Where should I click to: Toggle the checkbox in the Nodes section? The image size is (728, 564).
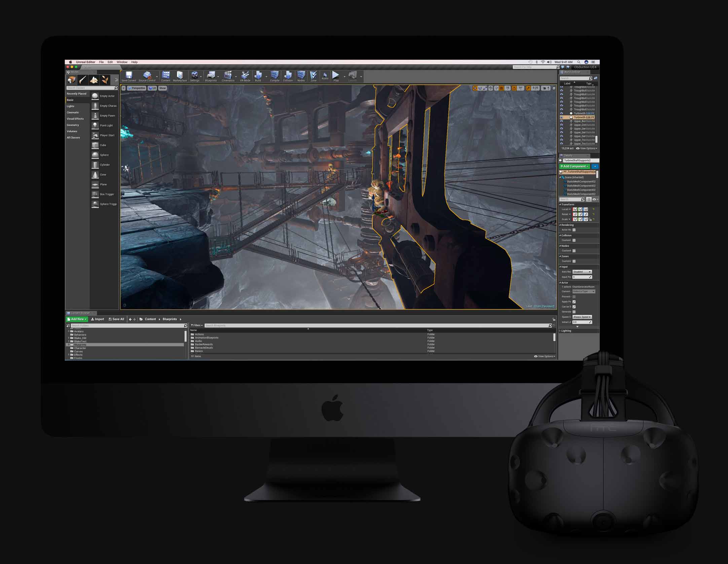tap(574, 251)
